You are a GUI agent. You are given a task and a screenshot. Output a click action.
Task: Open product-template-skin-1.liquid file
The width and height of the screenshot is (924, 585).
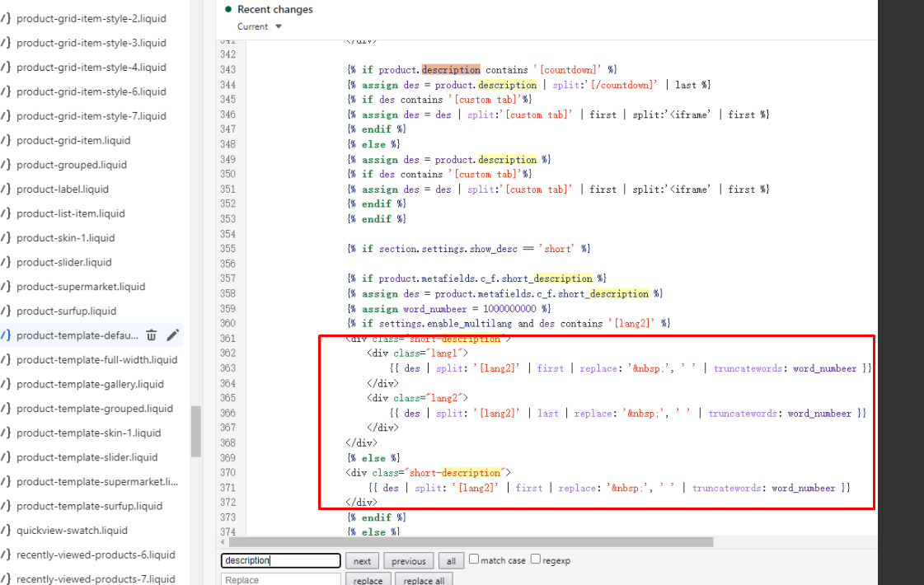coord(88,433)
